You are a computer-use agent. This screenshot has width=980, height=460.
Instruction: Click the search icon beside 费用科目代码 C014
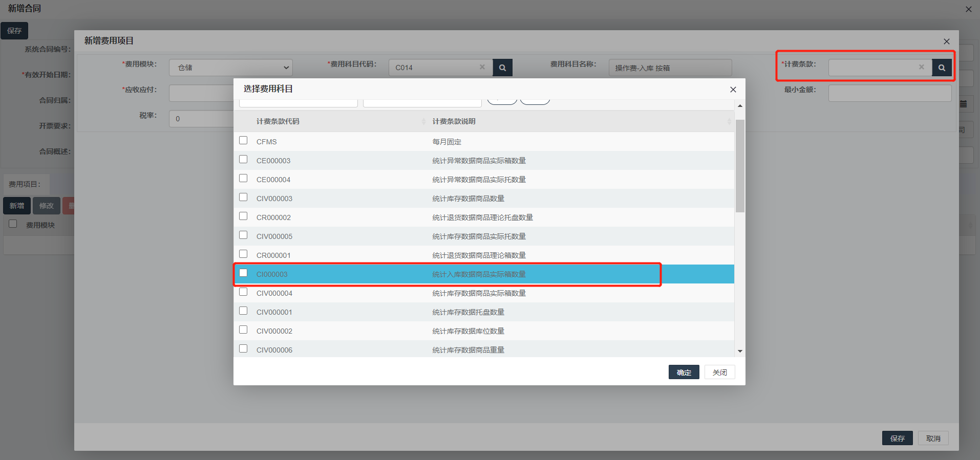(502, 68)
